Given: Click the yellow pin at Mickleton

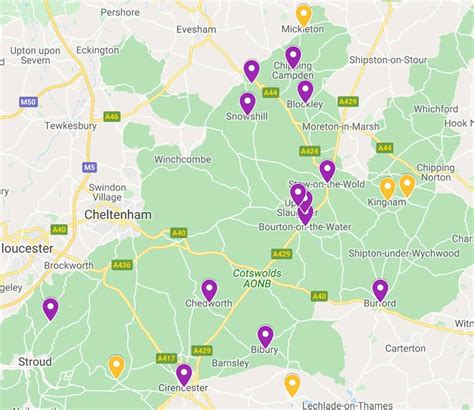Looking at the screenshot, I should click(304, 15).
